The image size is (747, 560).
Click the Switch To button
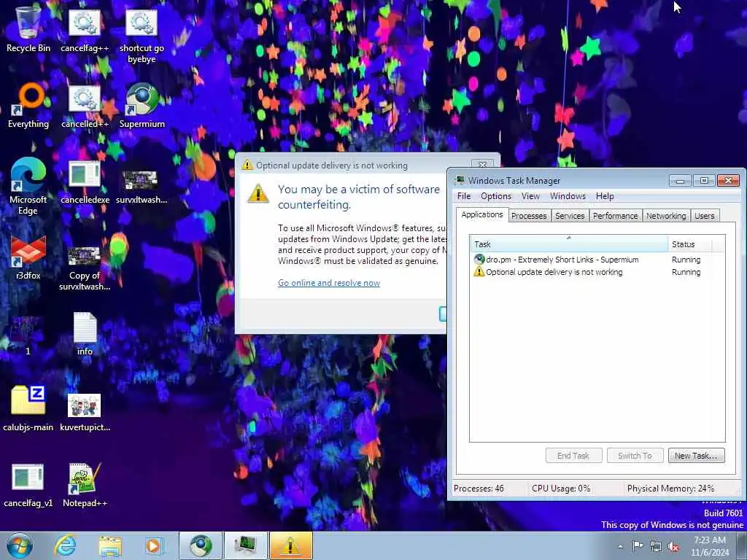635,456
